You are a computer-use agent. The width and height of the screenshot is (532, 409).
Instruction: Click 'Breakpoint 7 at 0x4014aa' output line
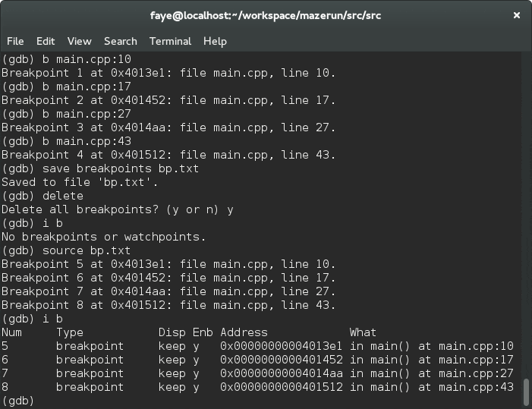(x=168, y=291)
